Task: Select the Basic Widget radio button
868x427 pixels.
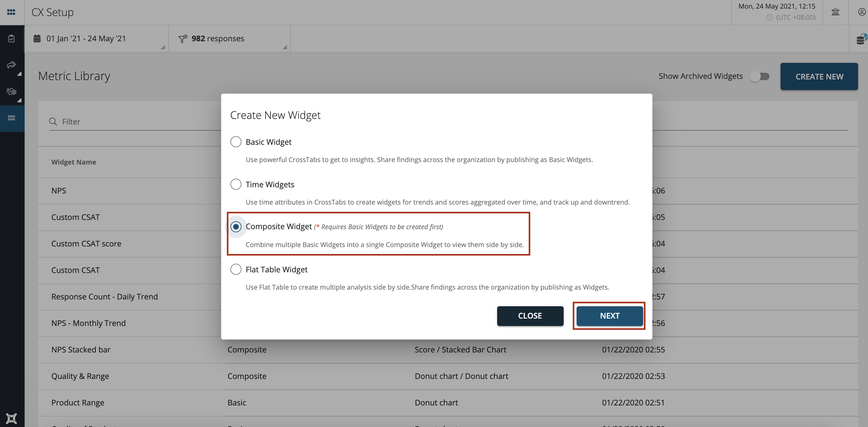Action: click(x=236, y=141)
